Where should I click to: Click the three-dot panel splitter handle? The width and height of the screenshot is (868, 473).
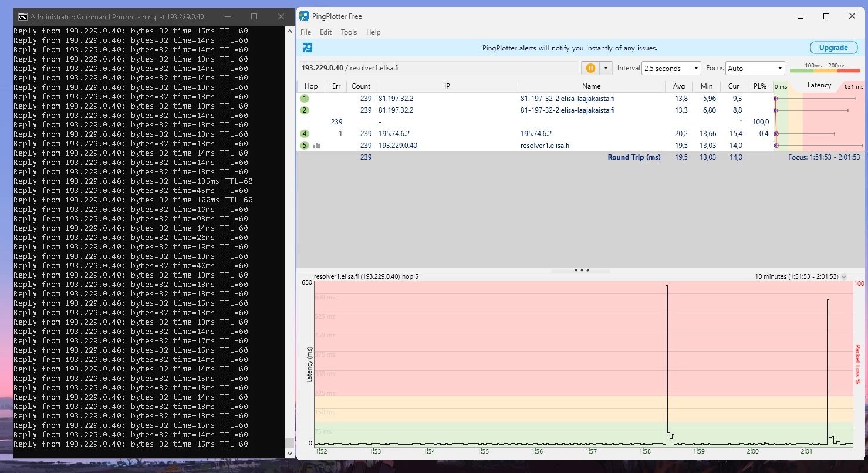tap(582, 271)
